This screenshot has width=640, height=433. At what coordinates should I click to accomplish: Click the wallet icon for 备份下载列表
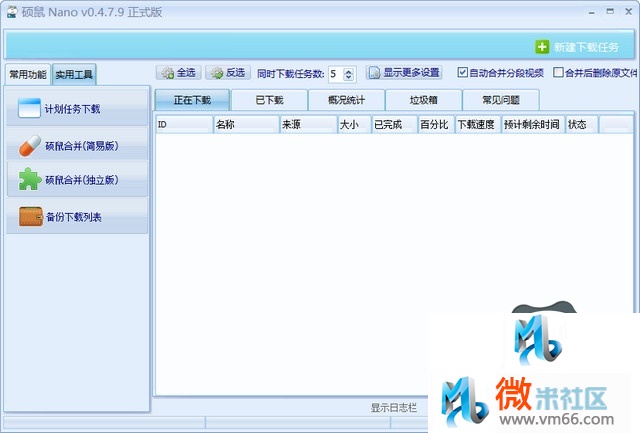pos(30,217)
